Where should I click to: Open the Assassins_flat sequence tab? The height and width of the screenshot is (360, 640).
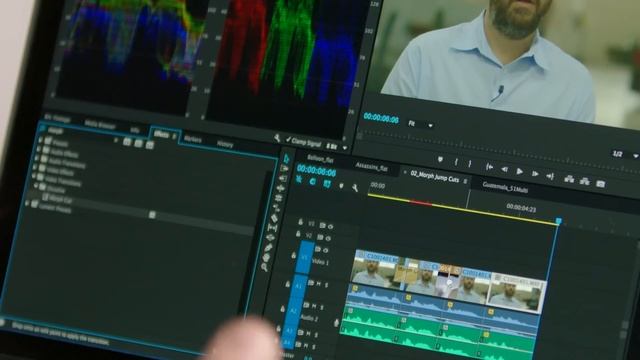click(x=371, y=167)
